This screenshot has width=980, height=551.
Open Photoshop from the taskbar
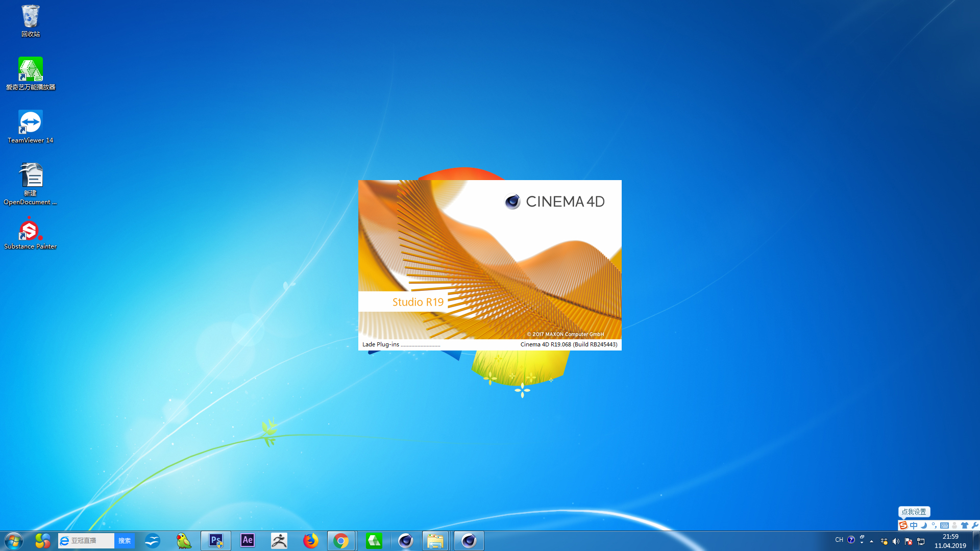pos(216,541)
